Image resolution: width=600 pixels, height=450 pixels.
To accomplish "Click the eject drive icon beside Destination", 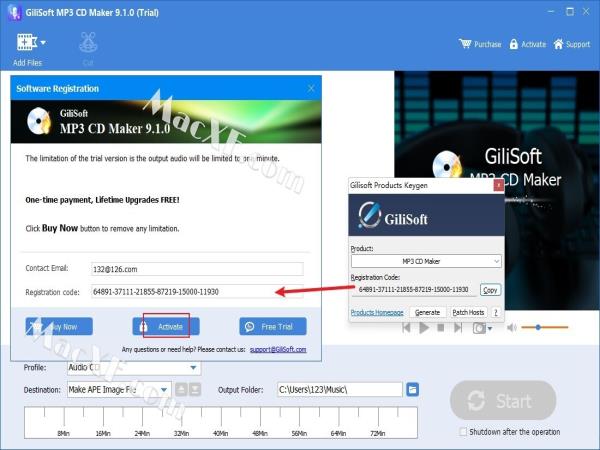I will (181, 390).
